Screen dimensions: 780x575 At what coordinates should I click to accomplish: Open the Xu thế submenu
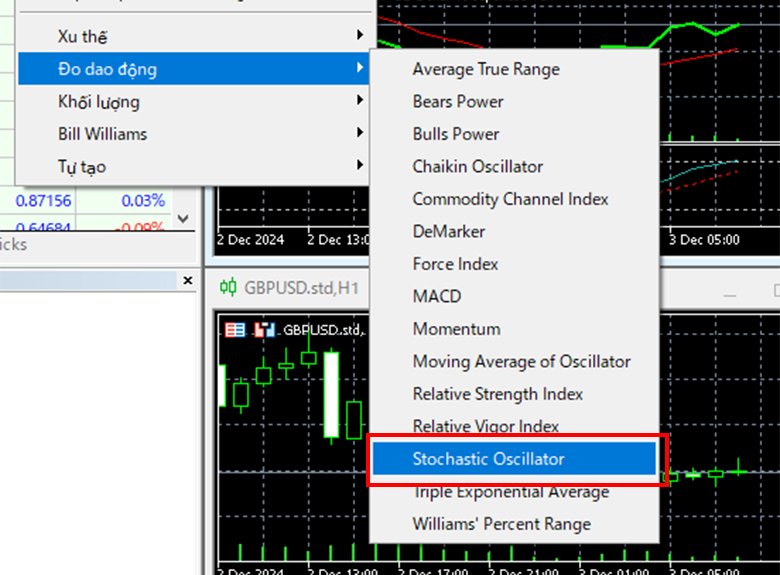pyautogui.click(x=194, y=36)
